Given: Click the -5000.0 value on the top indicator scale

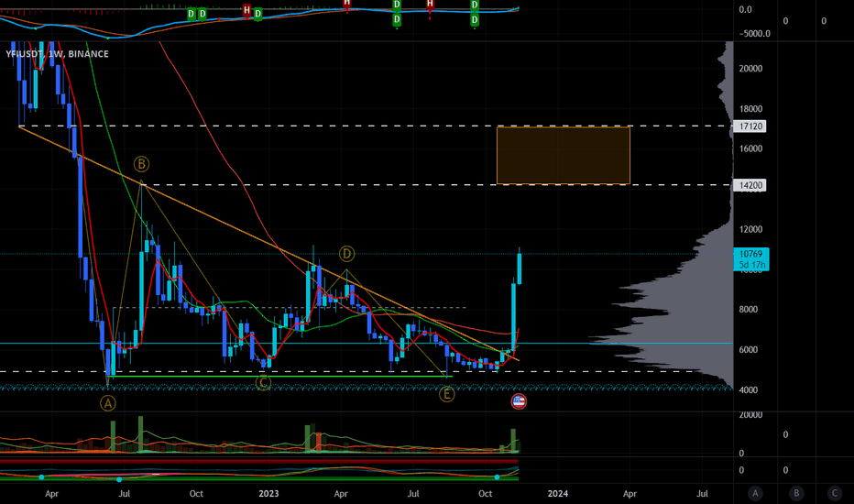Looking at the screenshot, I should point(754,34).
